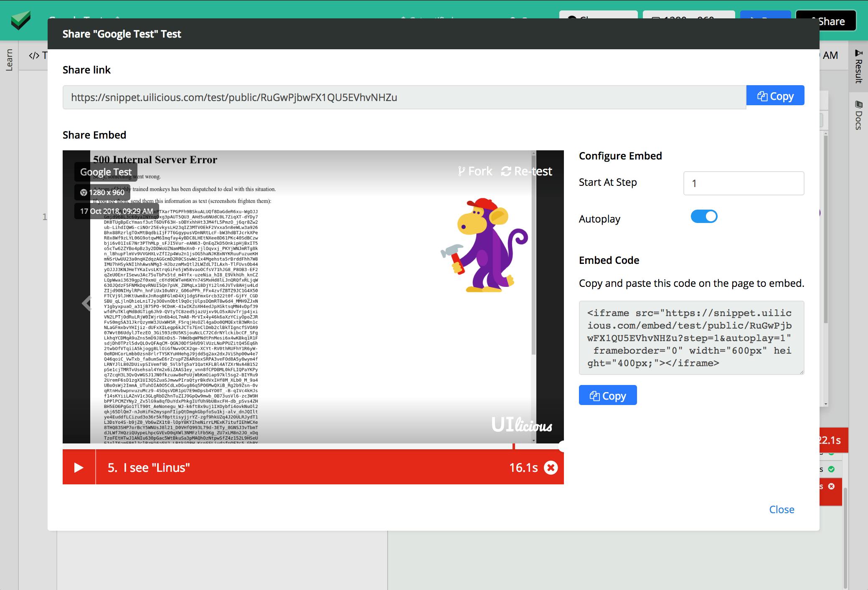Screen dimensions: 868x590
Task: Click the embed code text area
Action: coord(691,338)
